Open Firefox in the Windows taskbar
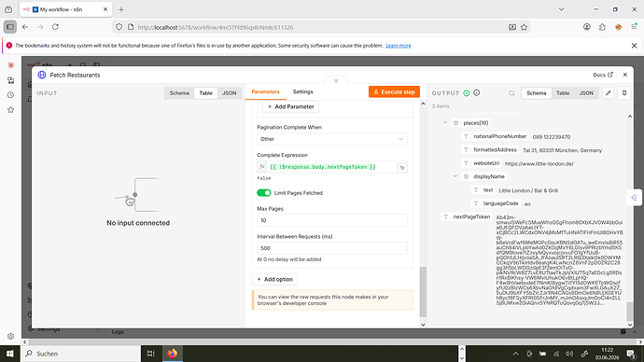 172,354
